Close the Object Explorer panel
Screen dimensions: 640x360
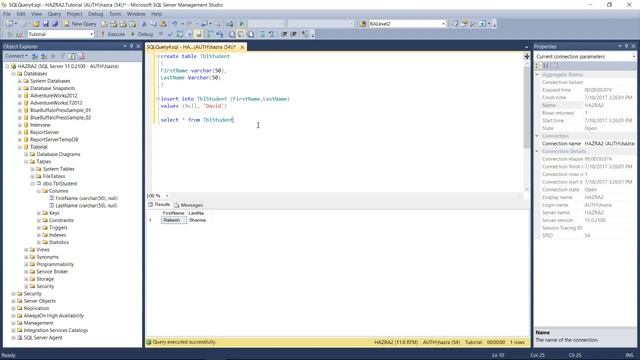coord(138,46)
